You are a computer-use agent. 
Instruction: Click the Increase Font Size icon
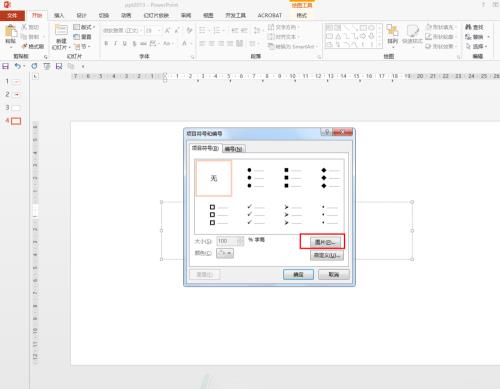pyautogui.click(x=168, y=30)
